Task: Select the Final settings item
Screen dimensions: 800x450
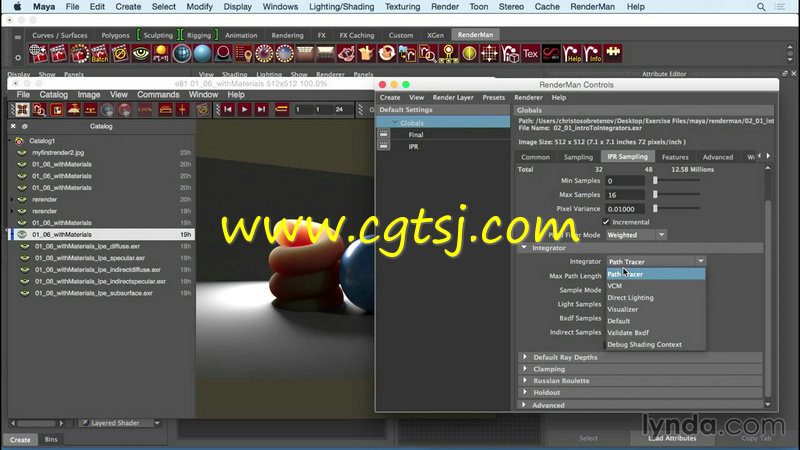Action: (416, 135)
